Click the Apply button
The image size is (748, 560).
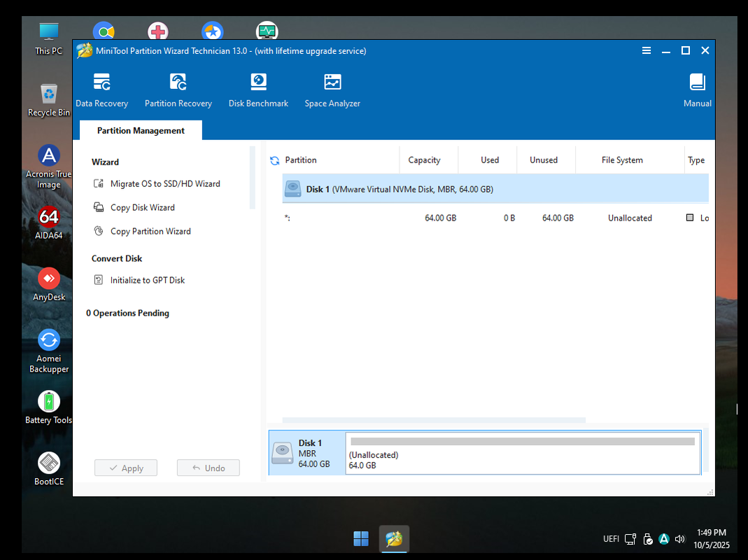pyautogui.click(x=126, y=468)
